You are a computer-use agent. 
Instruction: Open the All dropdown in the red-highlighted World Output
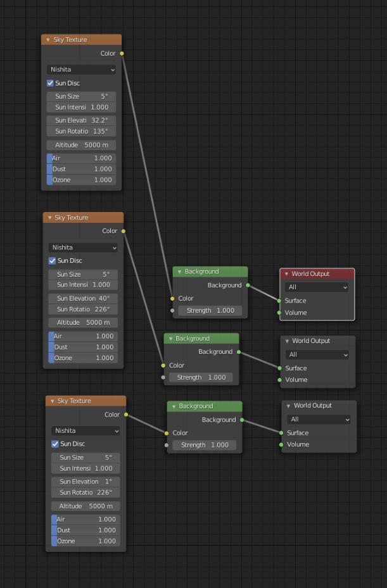[317, 287]
